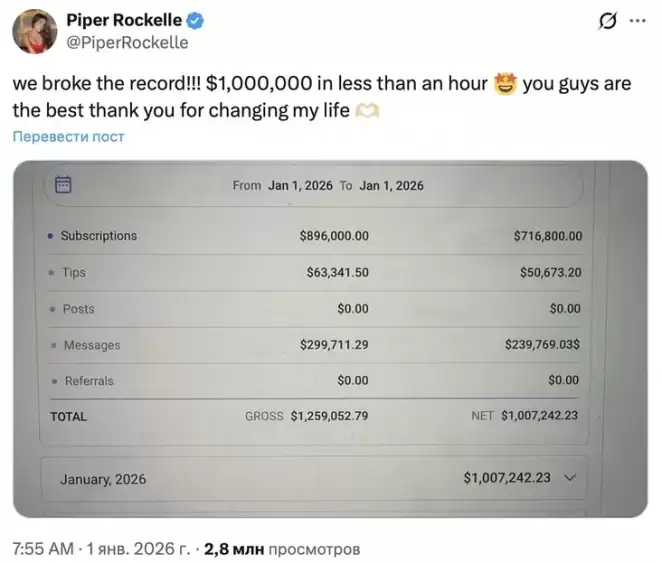Open the From/To date range selector
The image size is (662, 563).
coord(328,185)
